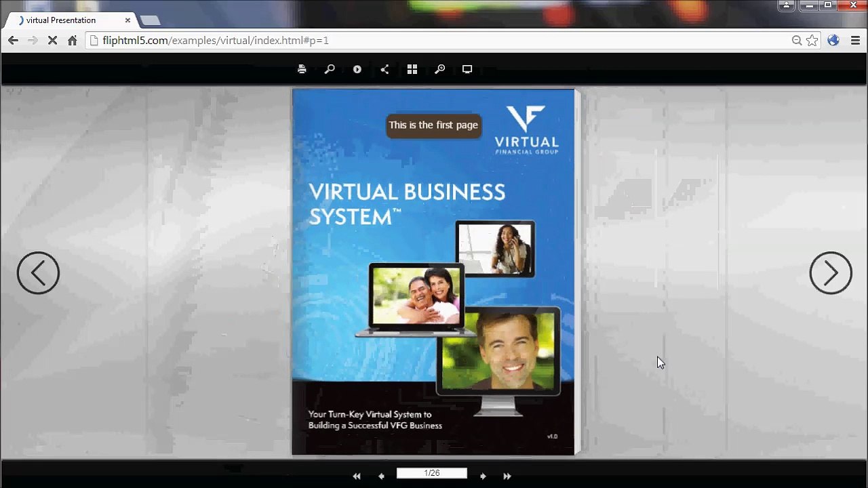Screen dimensions: 868x488
Task: Open the browser home page
Action: coord(72,41)
